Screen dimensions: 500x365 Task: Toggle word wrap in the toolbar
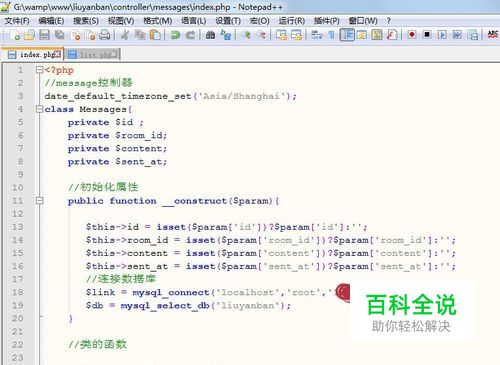click(x=316, y=35)
